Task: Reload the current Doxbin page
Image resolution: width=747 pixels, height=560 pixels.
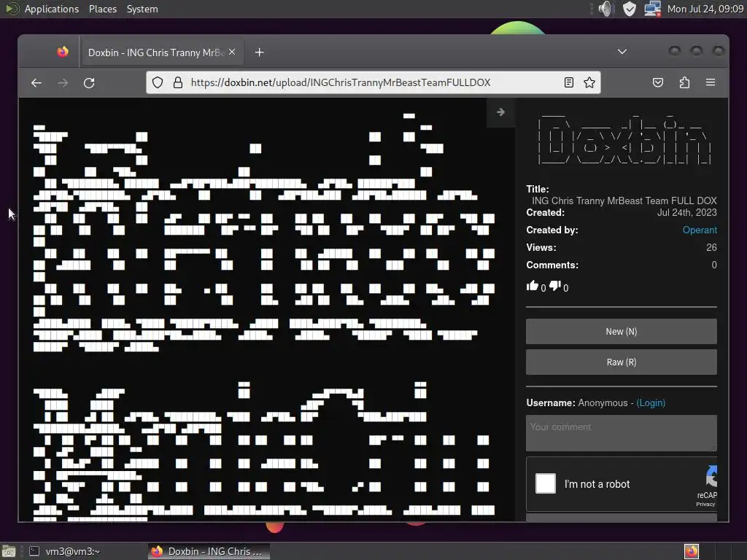Action: tap(89, 83)
